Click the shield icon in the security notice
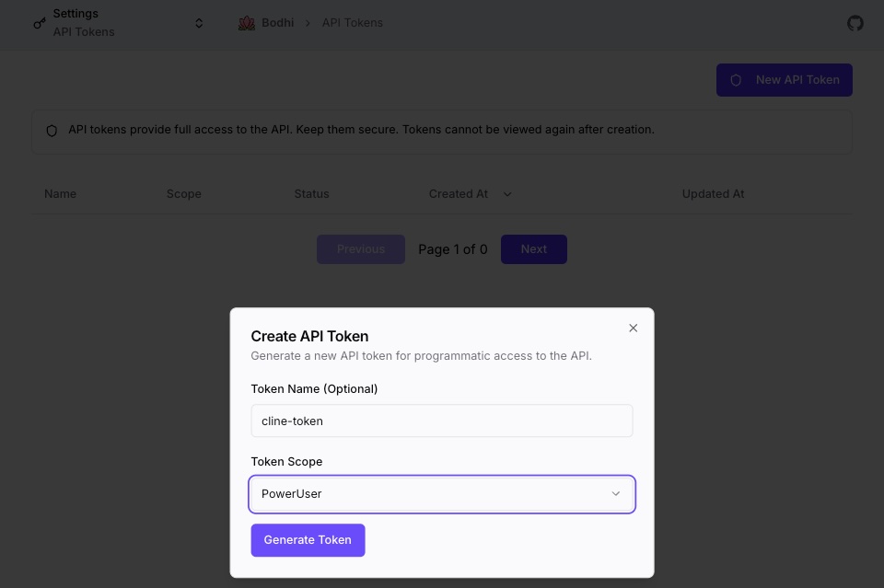Screen dimensions: 884x588 [x=52, y=130]
